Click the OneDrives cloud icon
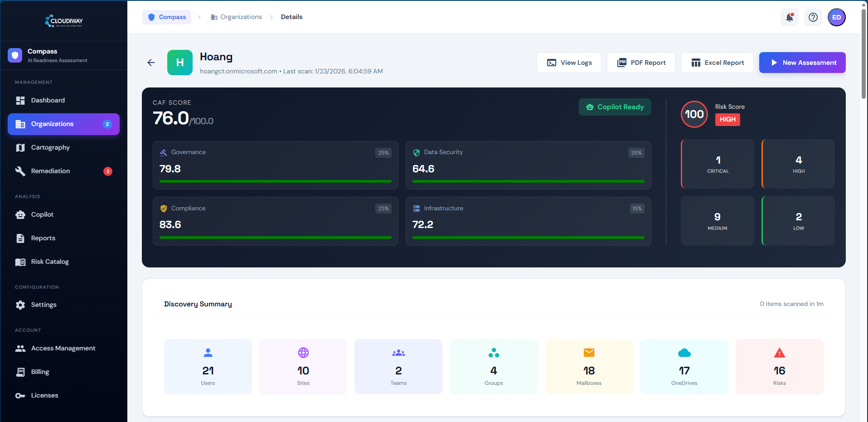This screenshot has height=422, width=868. (x=684, y=353)
